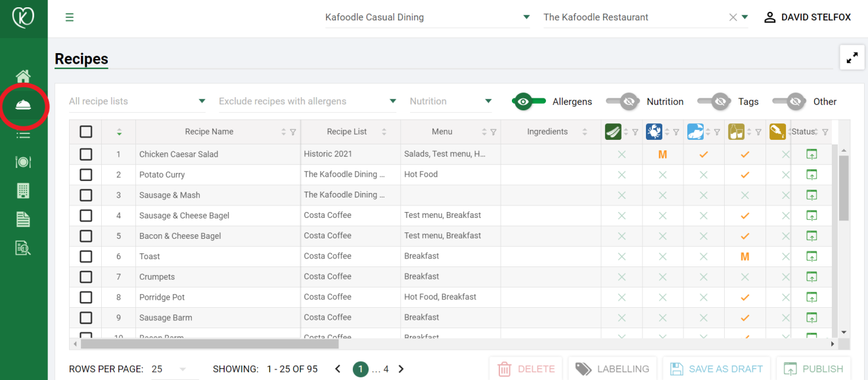Select the Bacon & Cheese Bagel checkbox
The image size is (868, 380).
pos(86,236)
